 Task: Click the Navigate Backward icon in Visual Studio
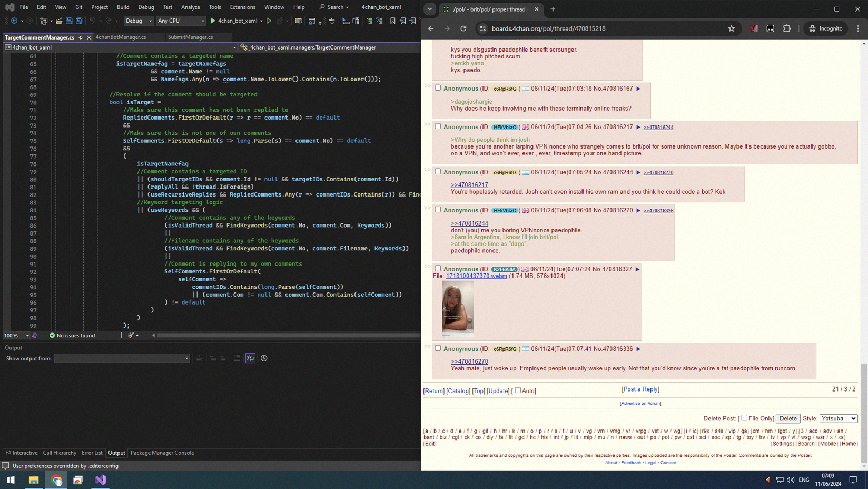click(x=14, y=21)
